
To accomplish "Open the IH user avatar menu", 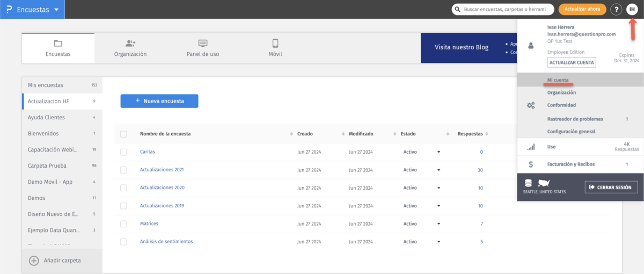I will [x=632, y=10].
